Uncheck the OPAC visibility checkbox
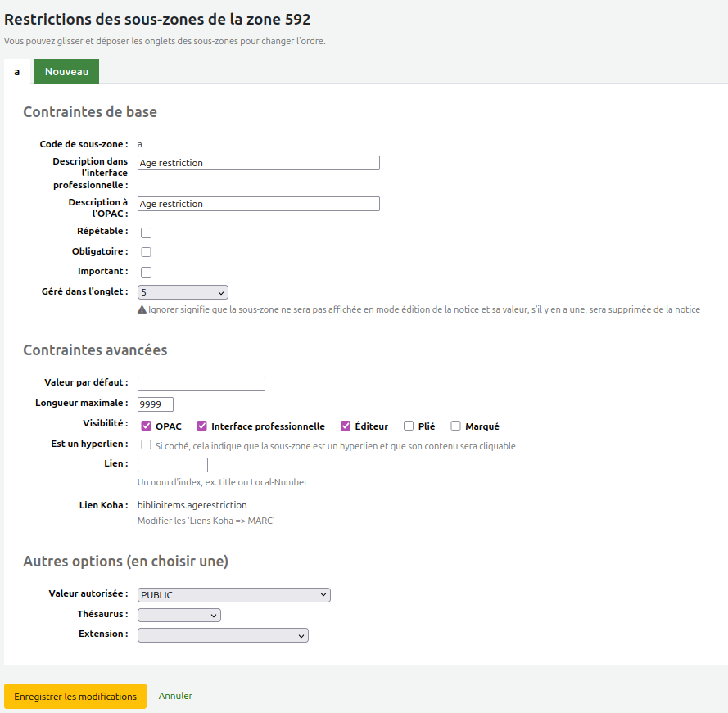The width and height of the screenshot is (728, 713). (x=147, y=426)
